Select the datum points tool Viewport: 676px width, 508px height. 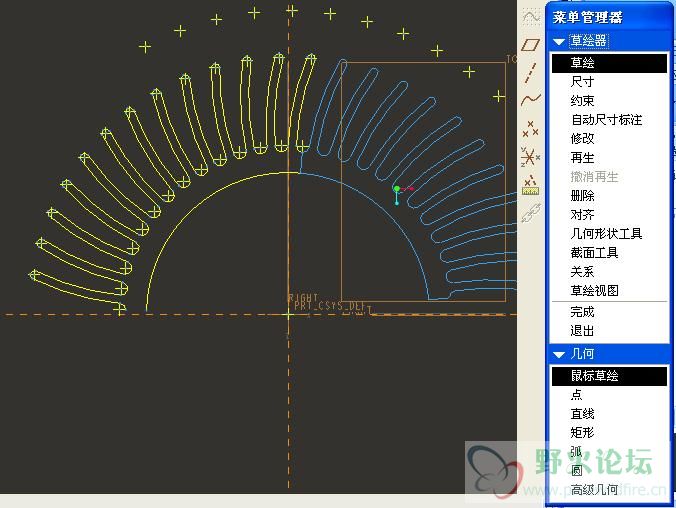(531, 129)
